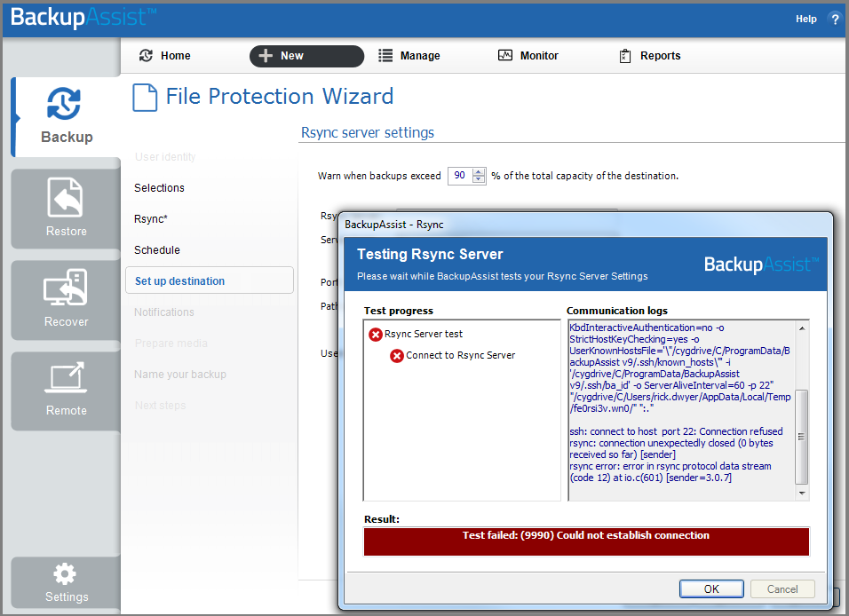849x616 pixels.
Task: Click the Rsync Server test entry
Action: click(x=424, y=334)
